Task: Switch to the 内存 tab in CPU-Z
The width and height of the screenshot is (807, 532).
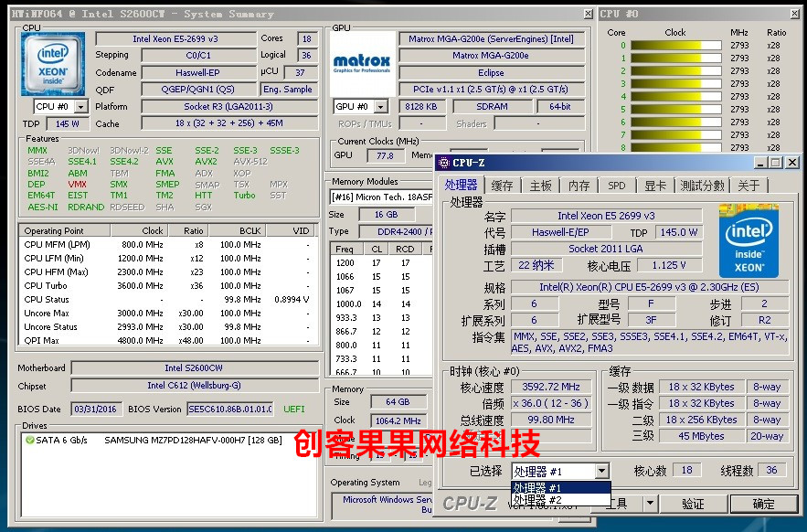Action: point(579,186)
